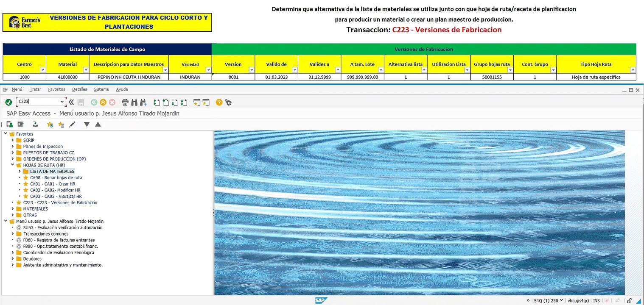Select CA01 - Crear HR favorite
This screenshot has height=305, width=644.
tap(53, 184)
